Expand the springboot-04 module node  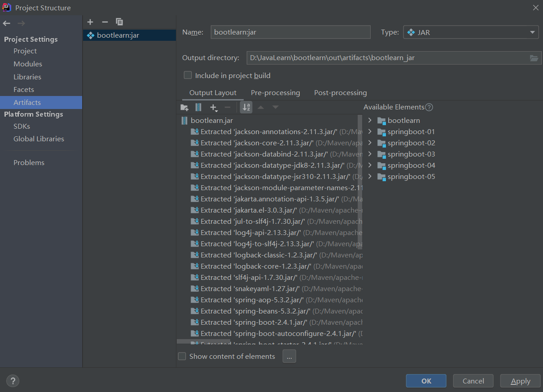pos(370,166)
